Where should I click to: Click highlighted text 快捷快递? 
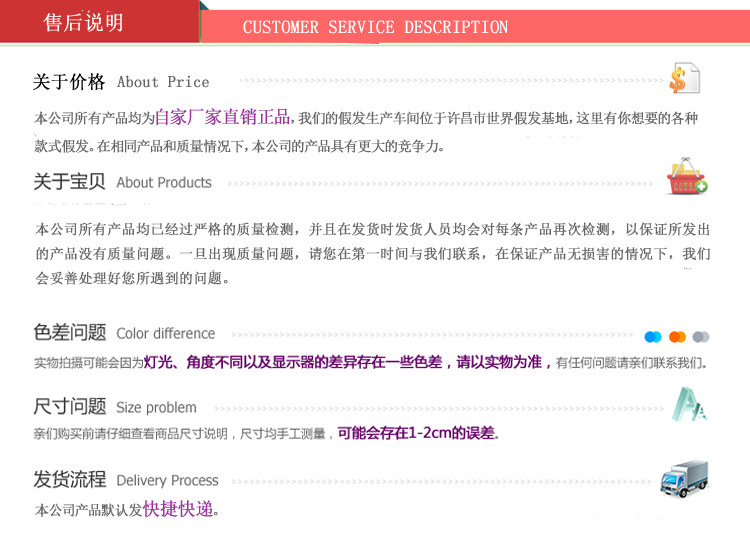(178, 509)
